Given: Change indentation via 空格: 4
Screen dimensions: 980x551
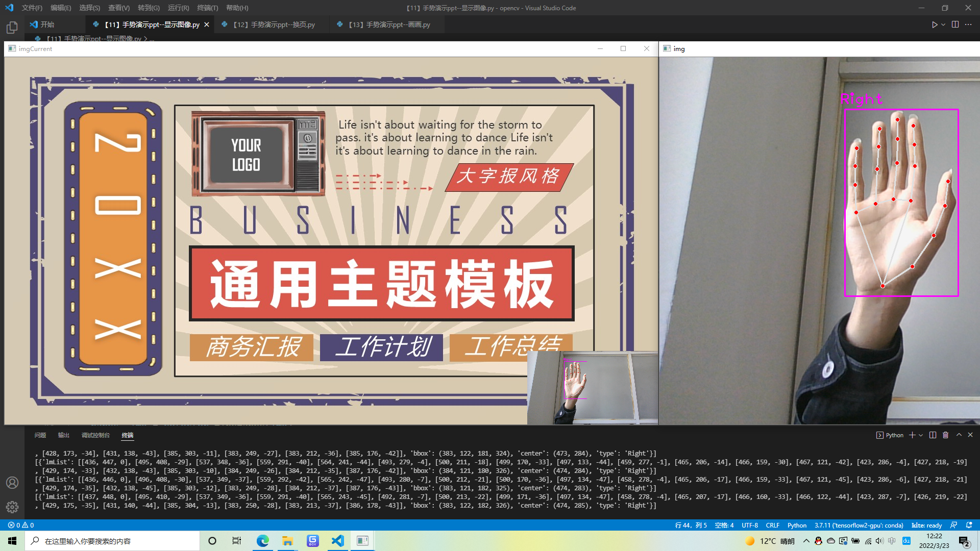Looking at the screenshot, I should point(724,525).
